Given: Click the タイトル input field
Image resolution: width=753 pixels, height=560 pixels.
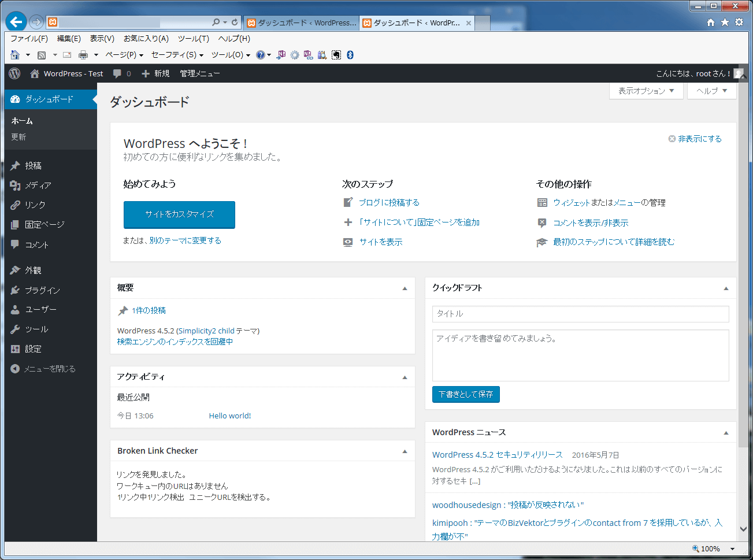Looking at the screenshot, I should [580, 314].
